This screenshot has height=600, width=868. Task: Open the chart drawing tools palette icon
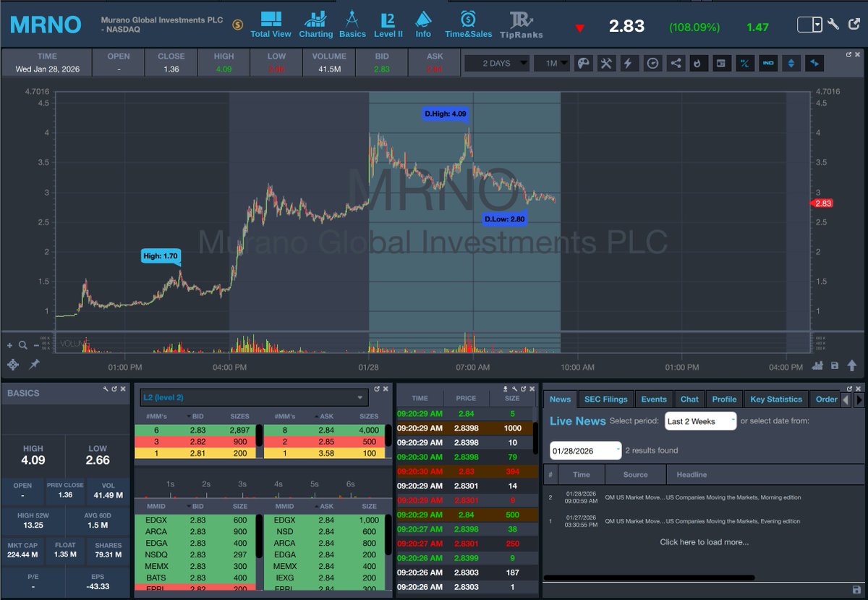click(x=584, y=63)
